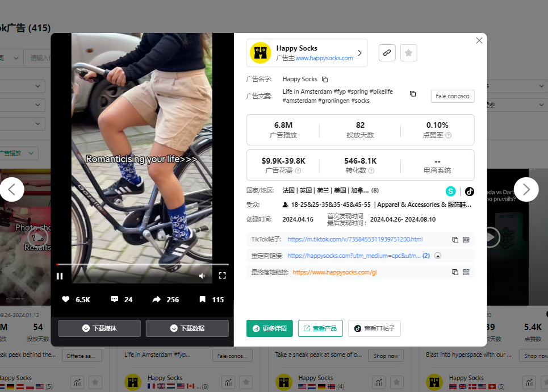Screen dimensions: 548x392
Task: Enter fullscreen video mode
Action: [x=222, y=276]
